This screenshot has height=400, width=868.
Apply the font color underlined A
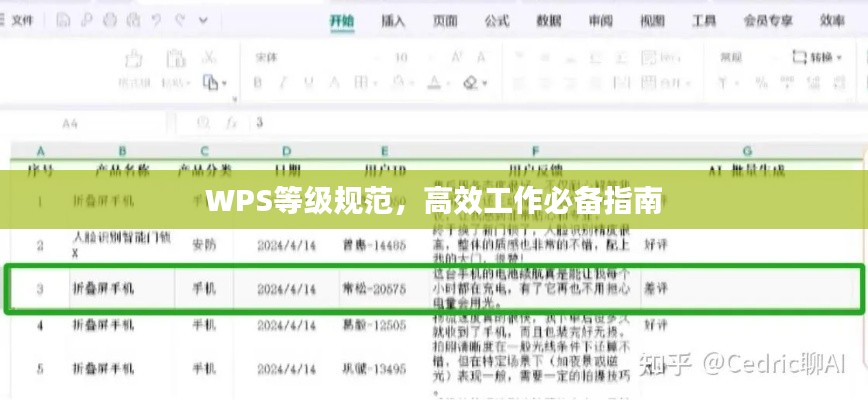click(x=433, y=83)
